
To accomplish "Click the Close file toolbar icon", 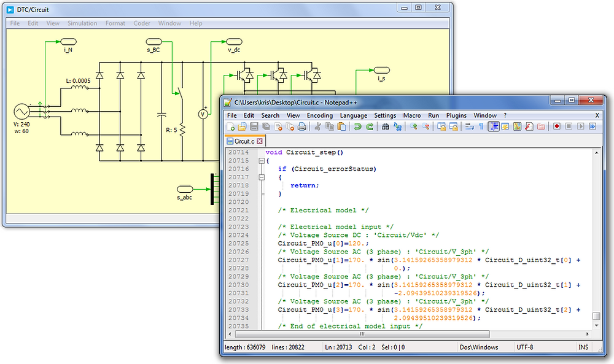I will tap(278, 126).
